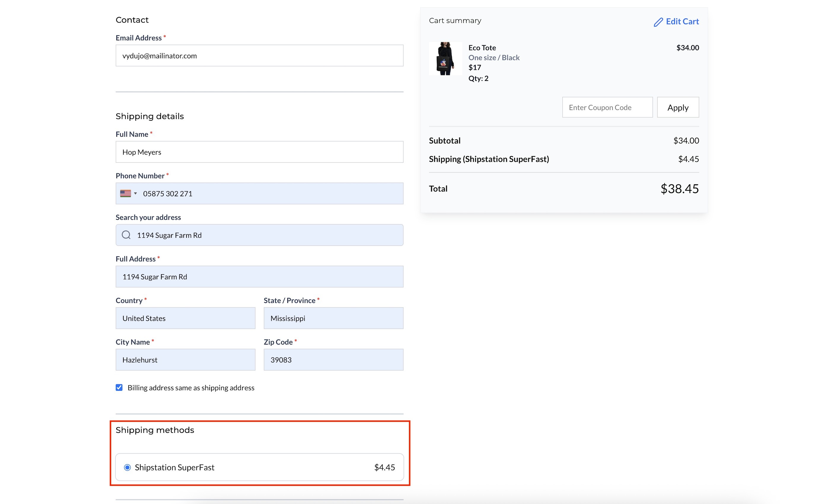
Task: Open the State / Province field showing Mississippi
Action: click(x=333, y=318)
